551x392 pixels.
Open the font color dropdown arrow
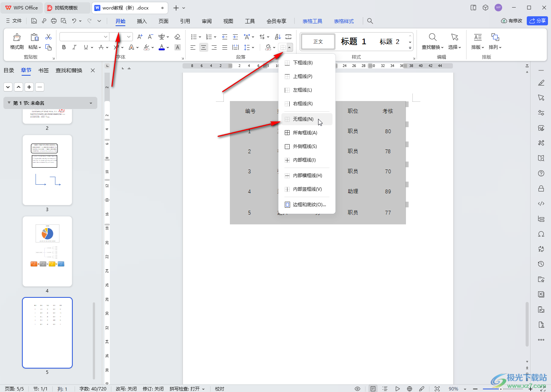168,47
